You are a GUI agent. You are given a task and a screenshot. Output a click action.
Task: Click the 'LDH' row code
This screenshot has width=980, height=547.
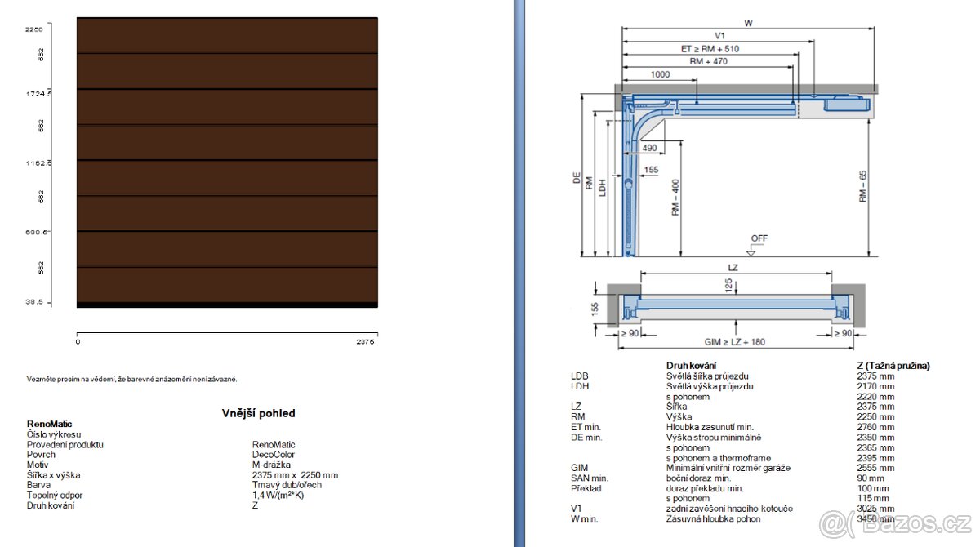[x=579, y=386]
